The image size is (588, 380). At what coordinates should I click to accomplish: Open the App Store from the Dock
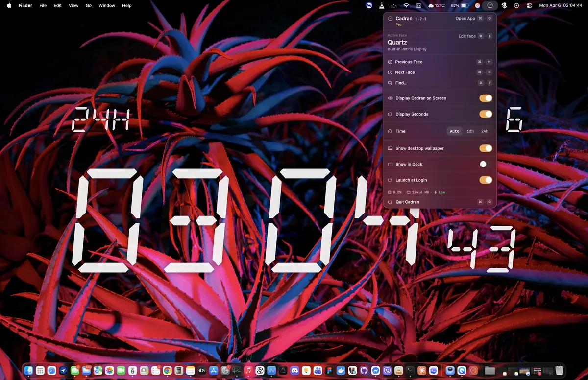pyautogui.click(x=214, y=371)
